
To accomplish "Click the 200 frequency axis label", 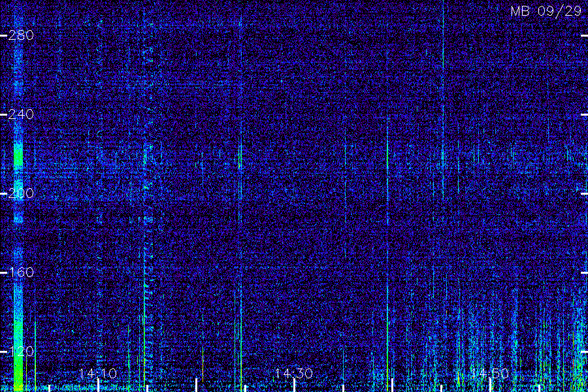I will coord(21,193).
